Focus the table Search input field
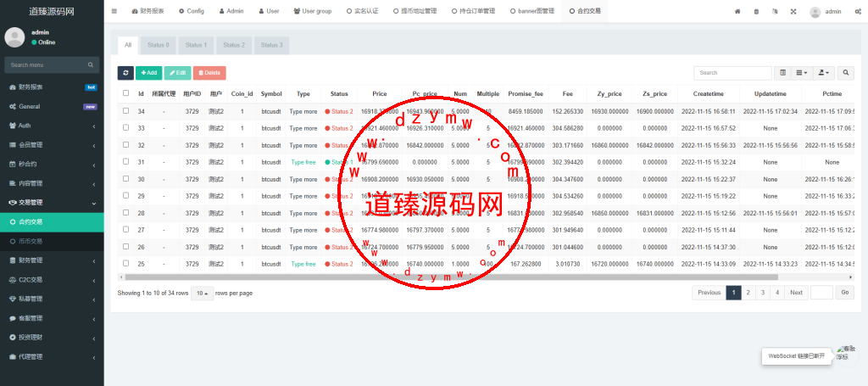 [732, 73]
